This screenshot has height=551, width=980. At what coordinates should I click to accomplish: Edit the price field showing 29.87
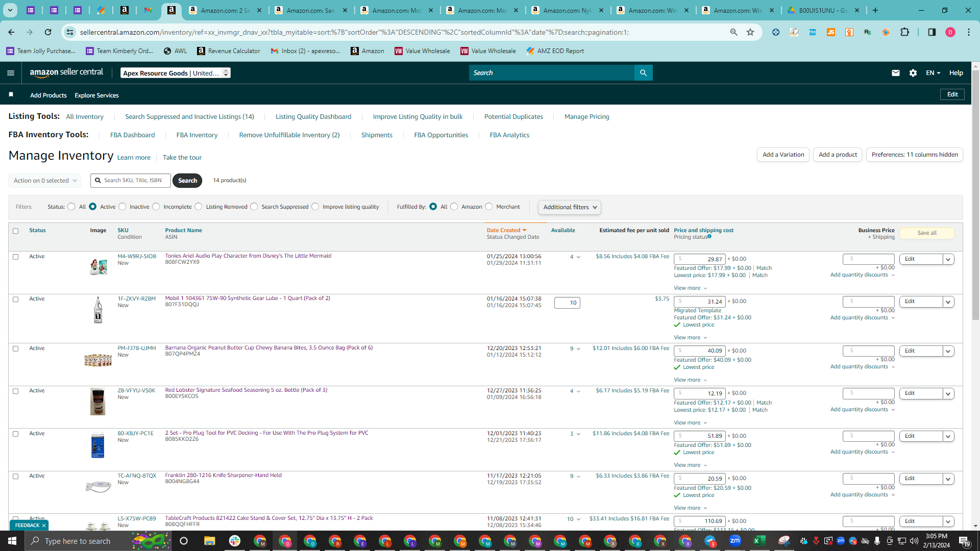(699, 259)
